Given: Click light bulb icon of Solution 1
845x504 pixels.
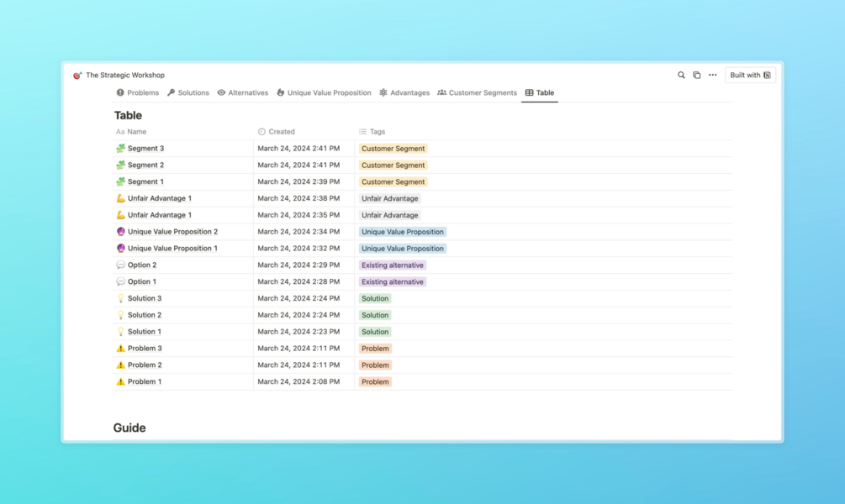Looking at the screenshot, I should (x=121, y=332).
